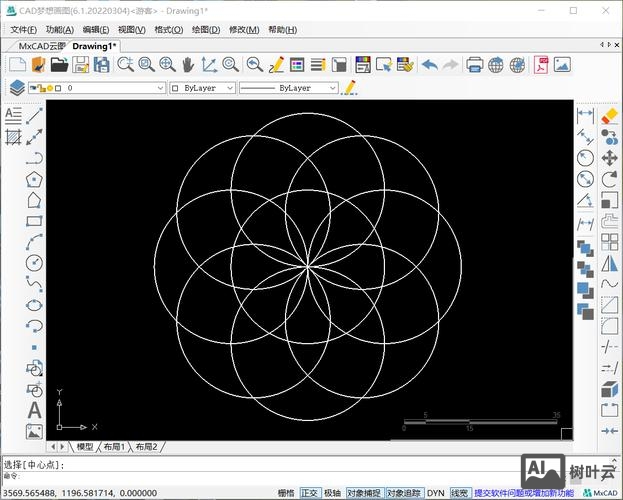Image resolution: width=623 pixels, height=500 pixels.
Task: Toggle 栅格 grid mode in status bar
Action: pos(286,493)
